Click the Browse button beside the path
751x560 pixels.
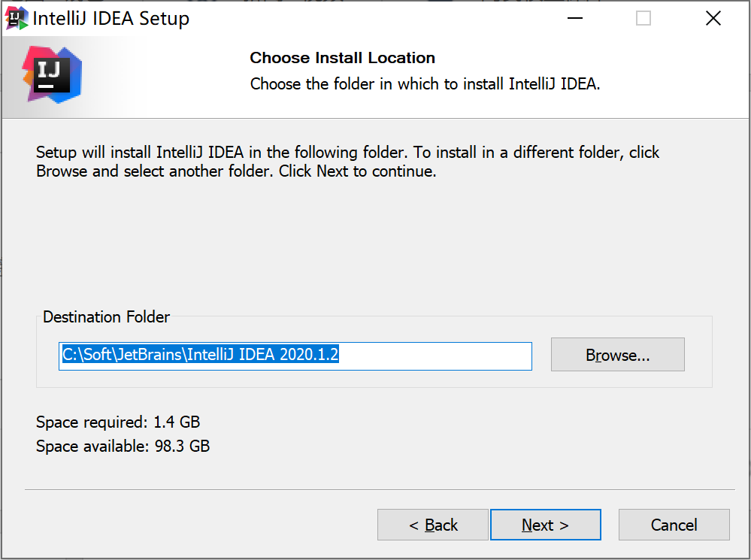pos(617,354)
